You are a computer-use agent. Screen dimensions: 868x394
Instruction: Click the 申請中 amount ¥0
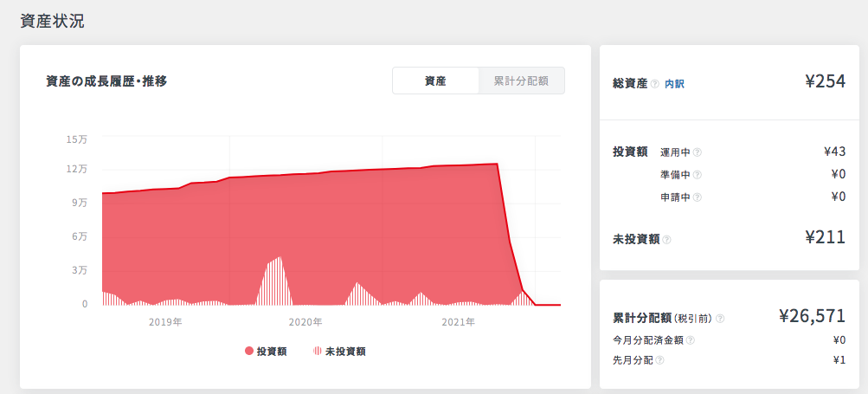point(839,197)
